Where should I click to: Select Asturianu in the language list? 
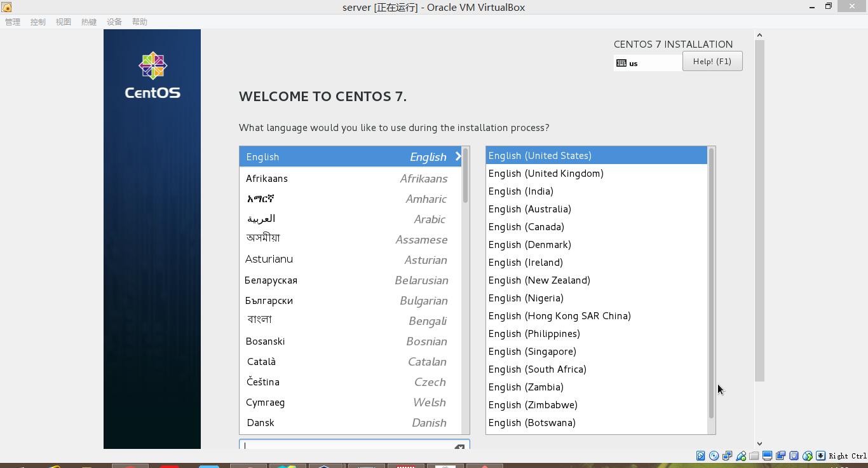click(x=351, y=260)
